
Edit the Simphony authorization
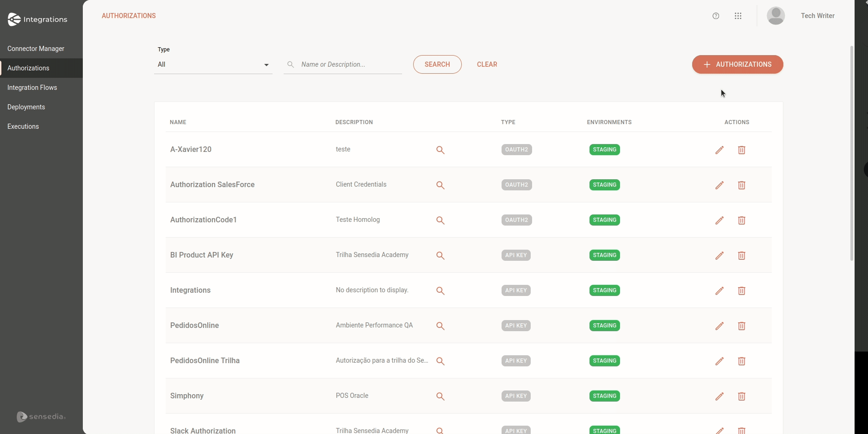[x=719, y=396]
